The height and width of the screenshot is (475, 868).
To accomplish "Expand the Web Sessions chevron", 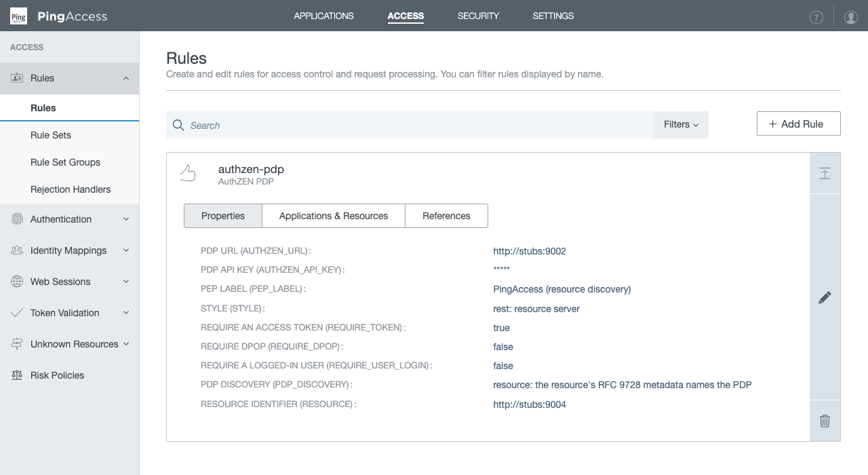I will 126,282.
